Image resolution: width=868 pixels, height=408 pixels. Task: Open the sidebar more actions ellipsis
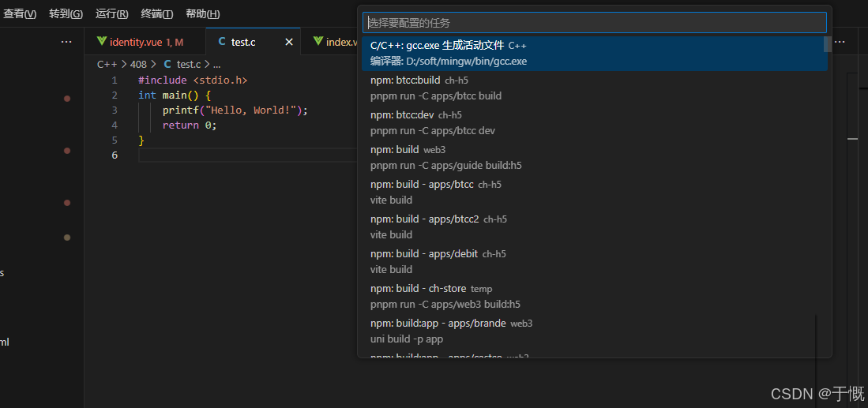(66, 42)
